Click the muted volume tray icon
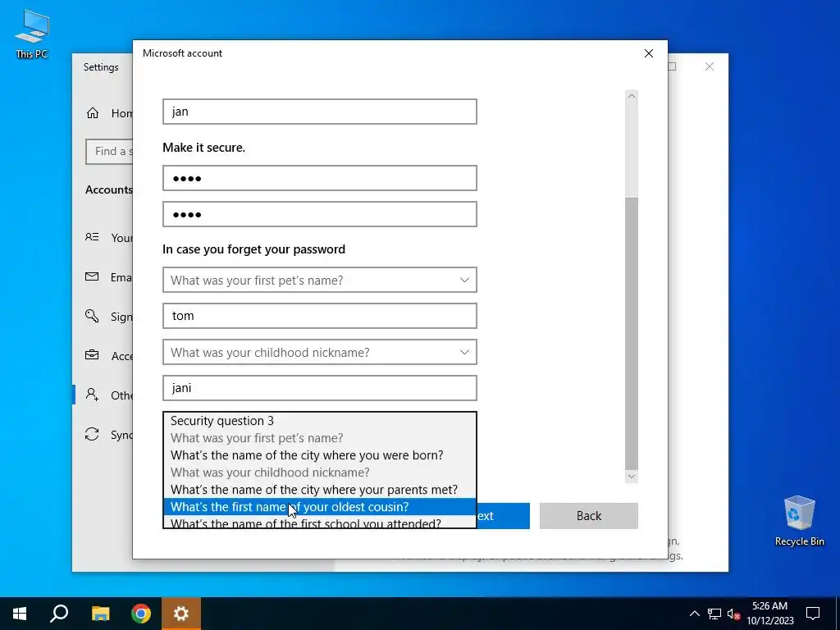 [733, 614]
